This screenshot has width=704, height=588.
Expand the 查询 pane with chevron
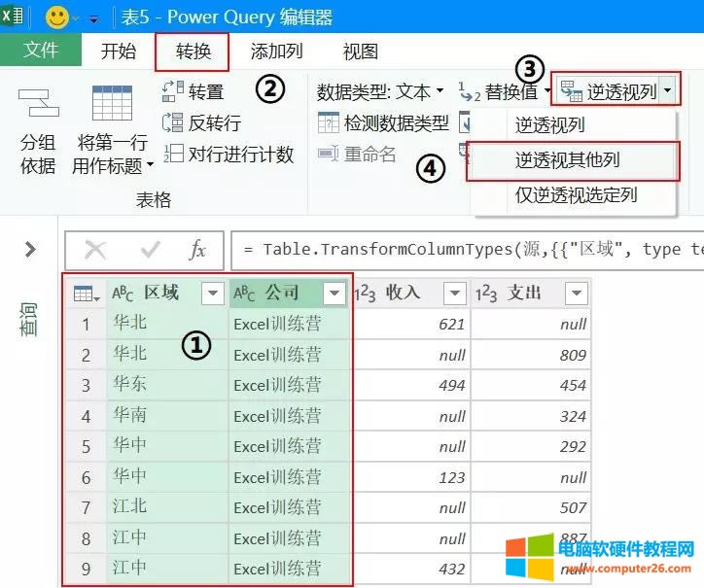click(30, 249)
